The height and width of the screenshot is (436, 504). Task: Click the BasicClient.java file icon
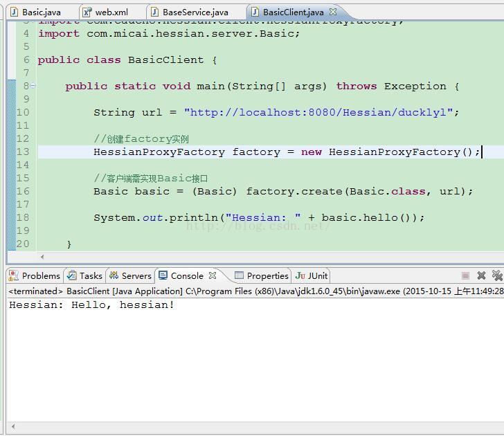(255, 12)
